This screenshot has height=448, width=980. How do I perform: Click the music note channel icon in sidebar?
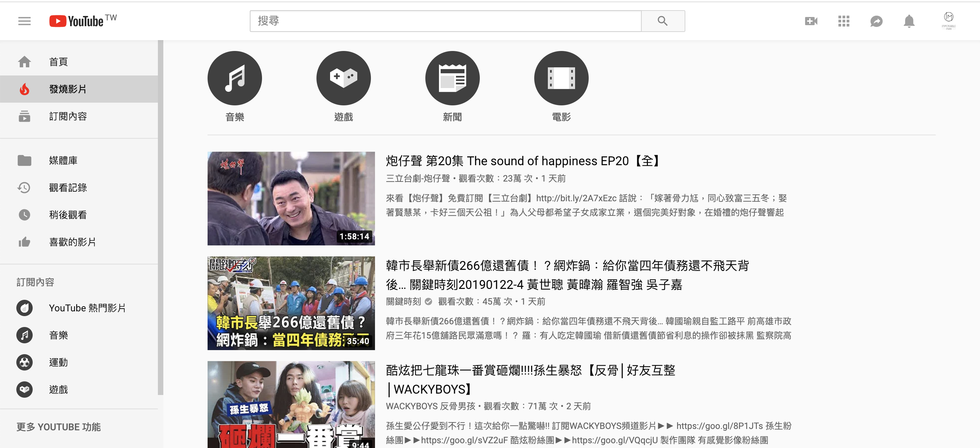pyautogui.click(x=24, y=335)
